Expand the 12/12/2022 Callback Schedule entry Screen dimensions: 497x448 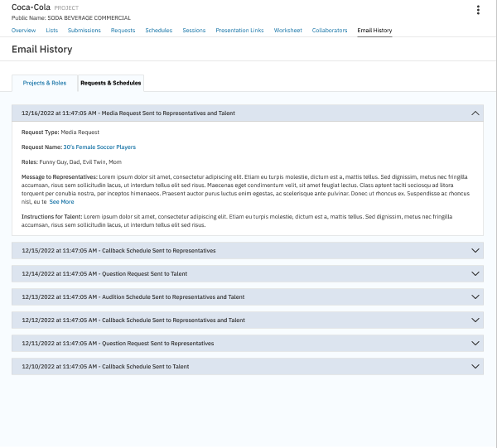[475, 320]
